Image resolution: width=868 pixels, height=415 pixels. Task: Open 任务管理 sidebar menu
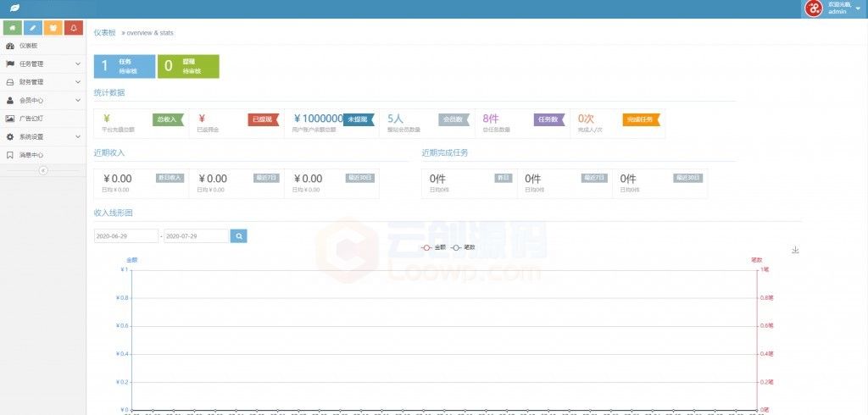click(x=43, y=64)
